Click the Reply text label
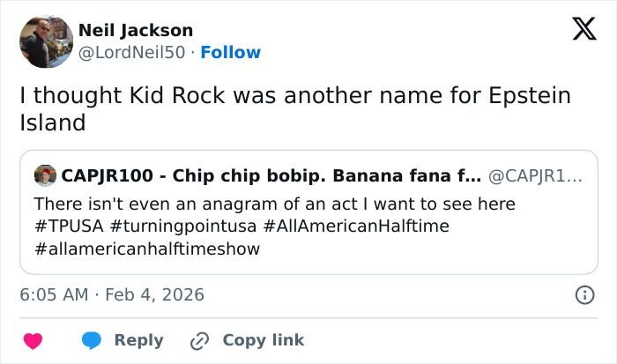Viewport: 617px width, 364px height. click(x=138, y=340)
